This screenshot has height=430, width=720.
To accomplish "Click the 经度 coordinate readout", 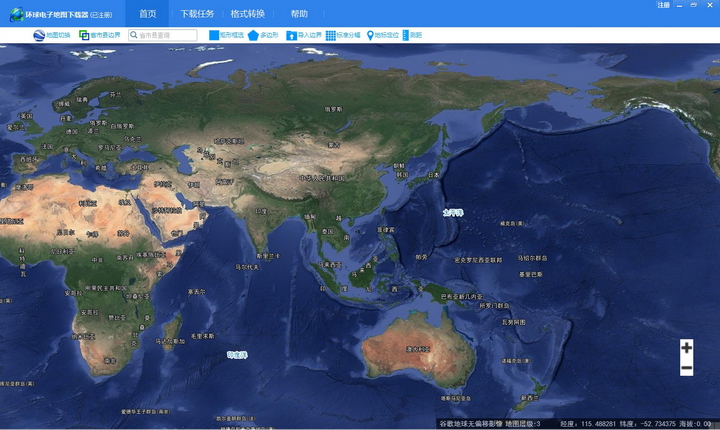I will tap(588, 424).
